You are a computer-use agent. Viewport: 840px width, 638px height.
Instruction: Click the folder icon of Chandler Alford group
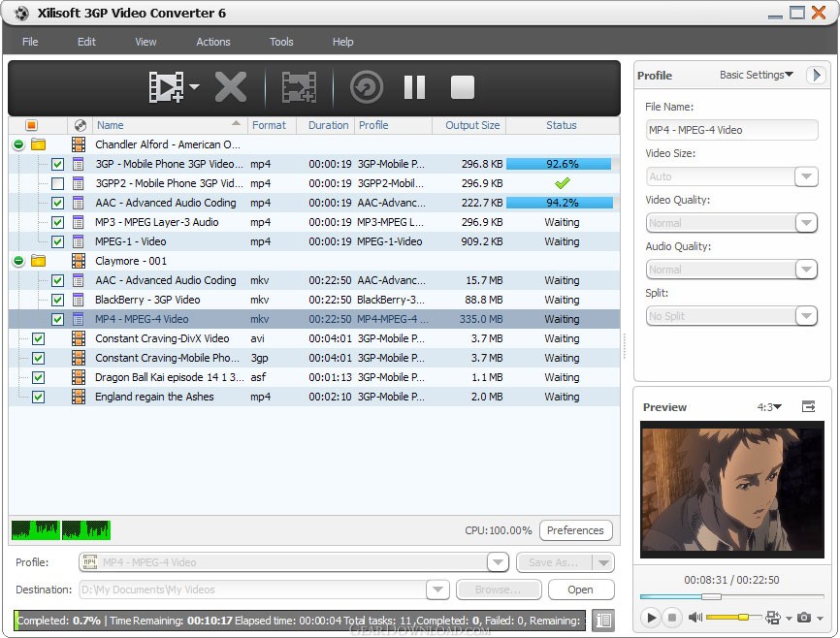[39, 144]
